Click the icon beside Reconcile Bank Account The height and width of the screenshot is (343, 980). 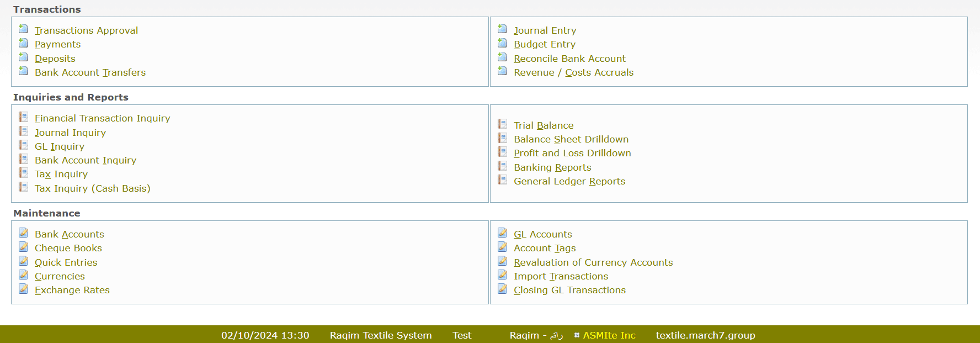[502, 57]
